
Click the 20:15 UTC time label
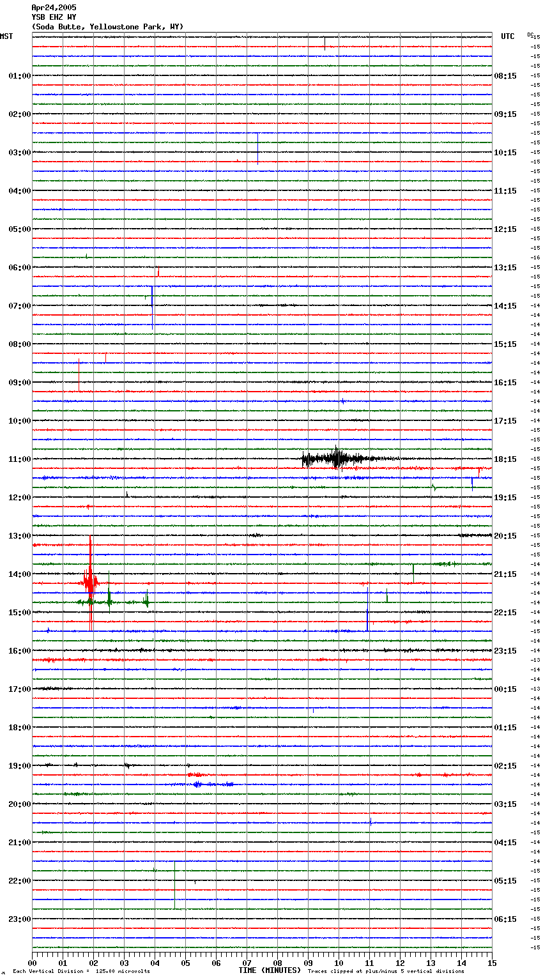505,536
